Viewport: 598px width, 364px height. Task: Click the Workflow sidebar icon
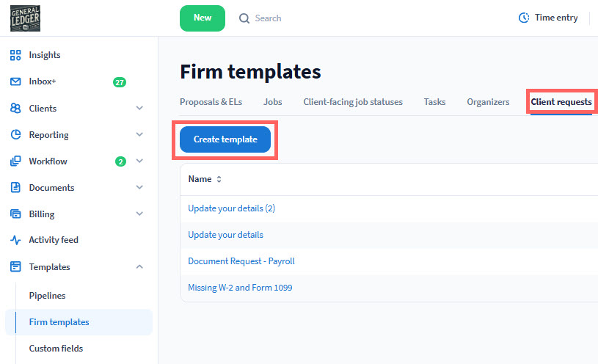click(15, 161)
